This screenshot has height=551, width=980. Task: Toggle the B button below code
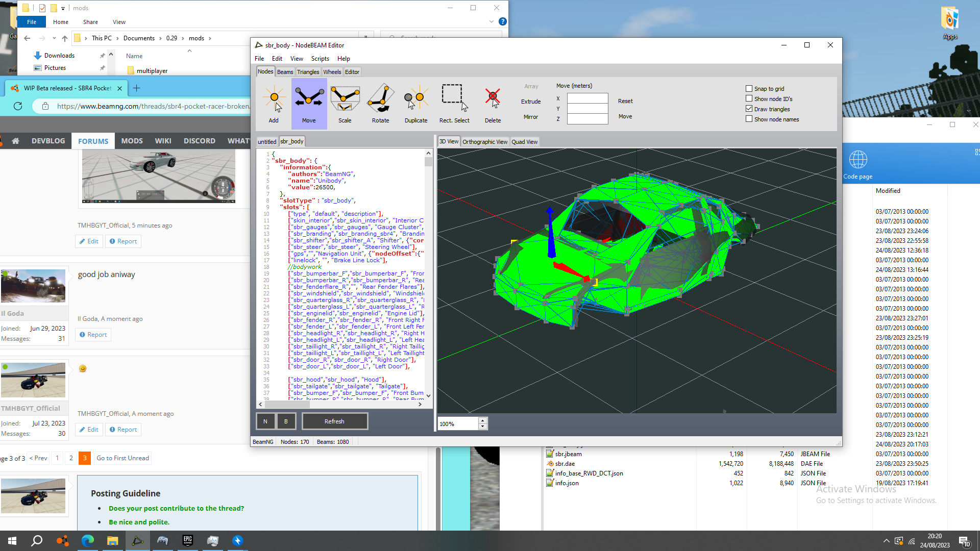(286, 421)
